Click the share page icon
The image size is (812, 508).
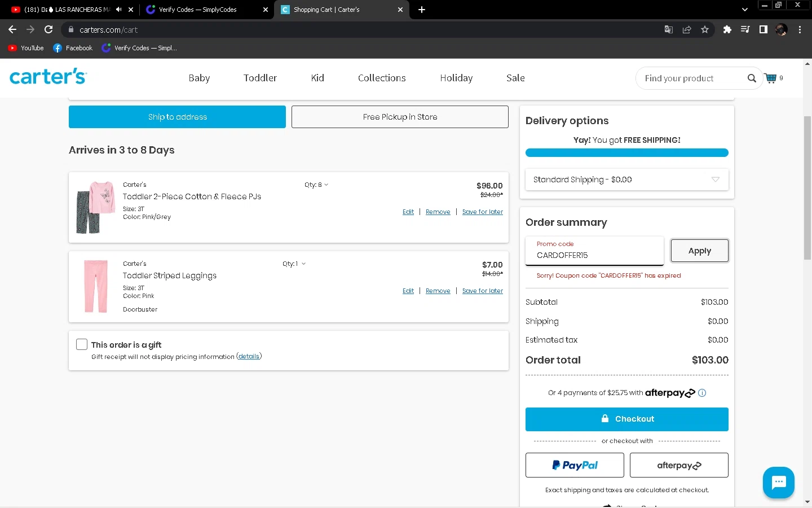click(x=687, y=29)
